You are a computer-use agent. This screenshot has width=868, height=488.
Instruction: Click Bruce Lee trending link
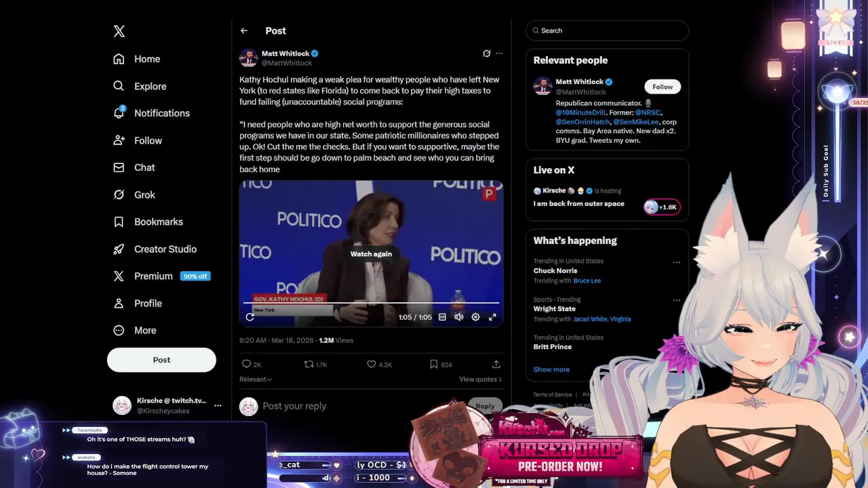(587, 281)
